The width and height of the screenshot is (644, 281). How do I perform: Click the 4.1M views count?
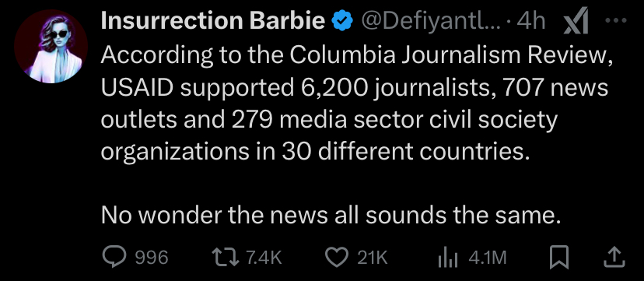point(488,258)
